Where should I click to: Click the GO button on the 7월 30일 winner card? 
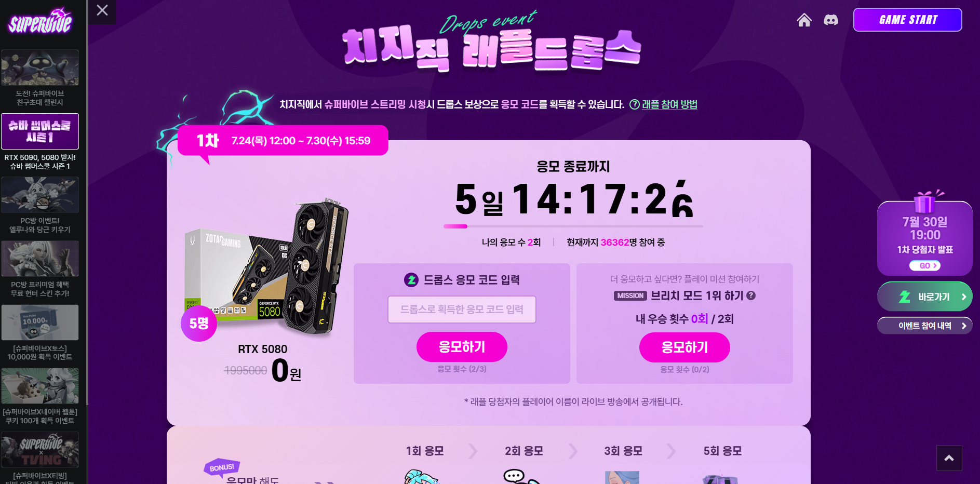click(924, 265)
